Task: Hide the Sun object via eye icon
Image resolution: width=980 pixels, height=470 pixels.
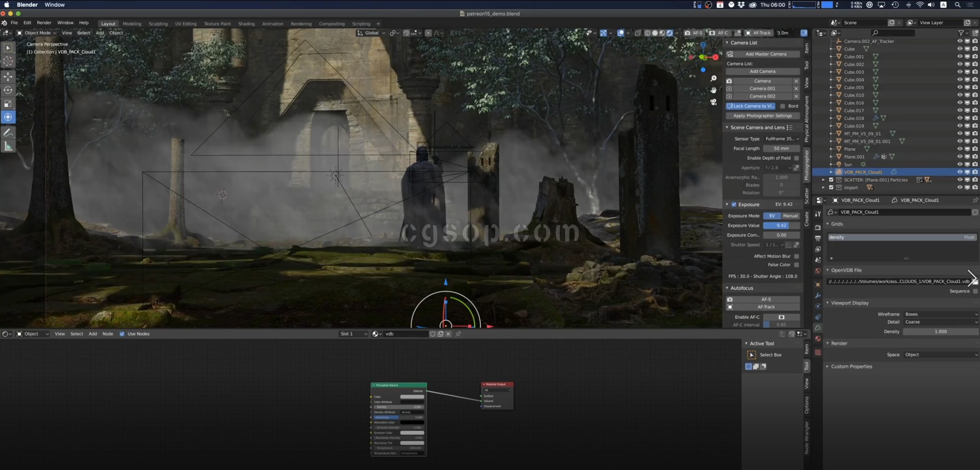Action: point(960,164)
